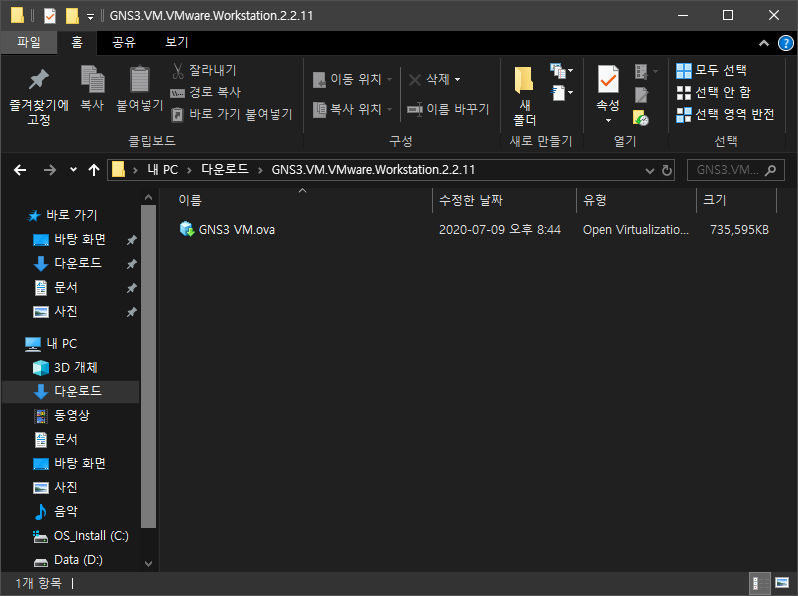Screen dimensions: 798x596
Task: Open OS_Install (C:) drive
Action: pos(81,536)
